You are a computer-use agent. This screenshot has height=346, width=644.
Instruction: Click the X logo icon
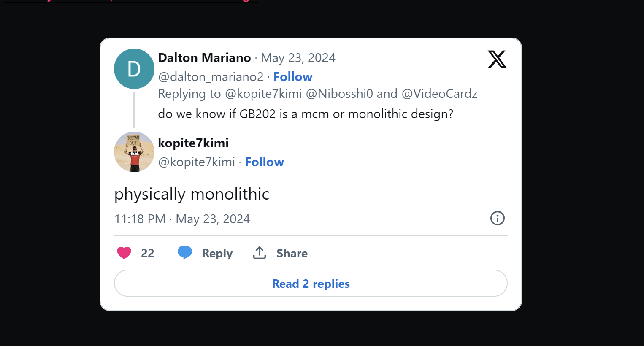tap(497, 59)
